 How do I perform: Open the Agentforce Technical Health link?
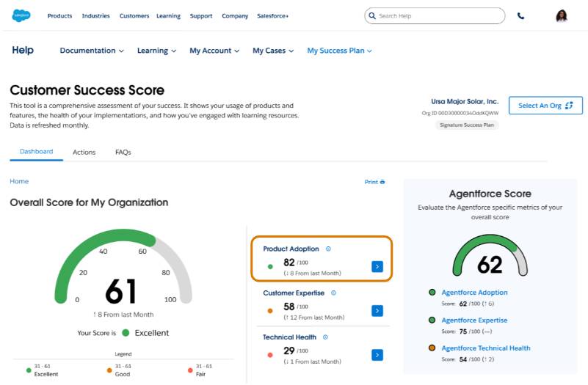pos(486,348)
